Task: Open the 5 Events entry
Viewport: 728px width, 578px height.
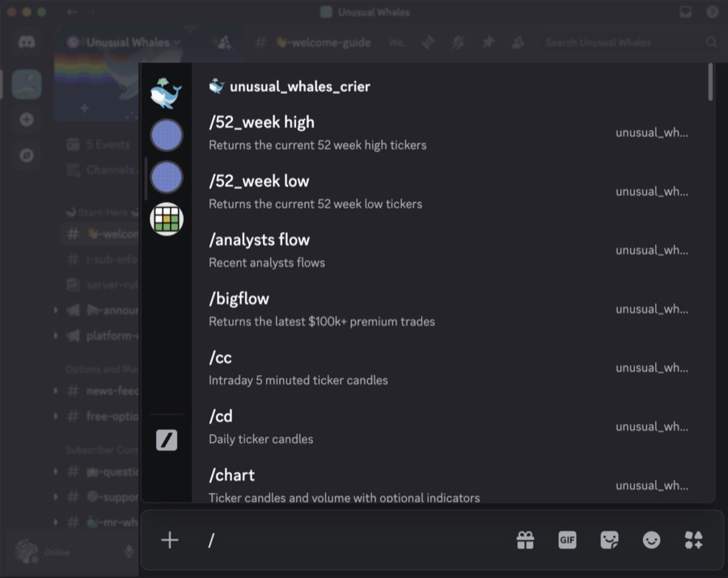Action: [98, 144]
